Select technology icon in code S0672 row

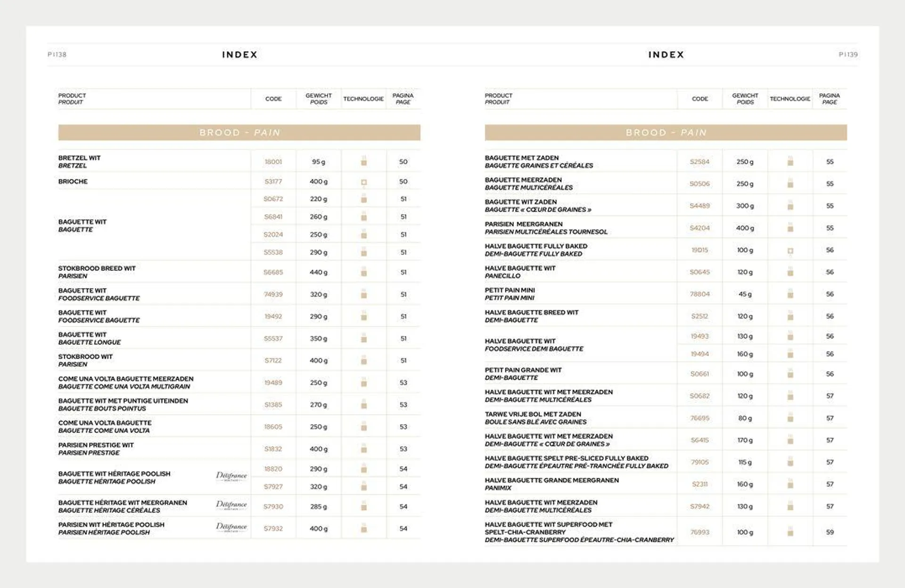point(364,198)
